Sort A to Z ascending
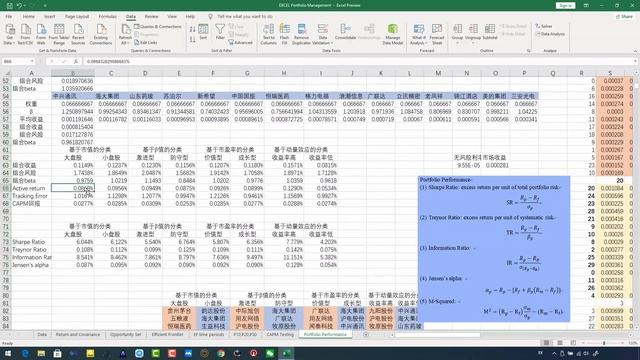 click(x=192, y=30)
